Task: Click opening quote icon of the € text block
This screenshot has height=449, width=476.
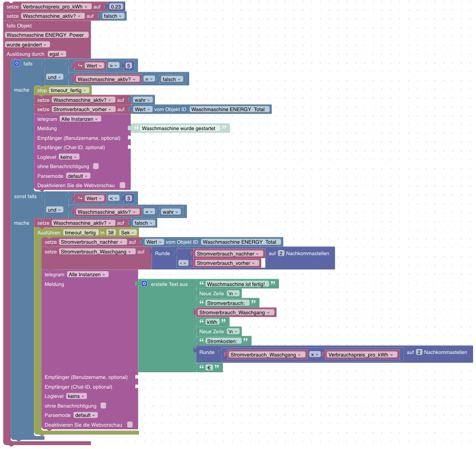Action: (202, 367)
